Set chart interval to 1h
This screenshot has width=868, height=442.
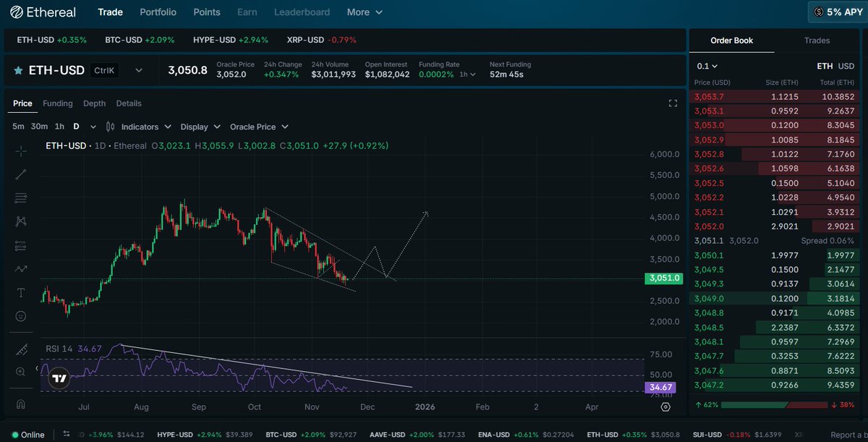click(59, 127)
